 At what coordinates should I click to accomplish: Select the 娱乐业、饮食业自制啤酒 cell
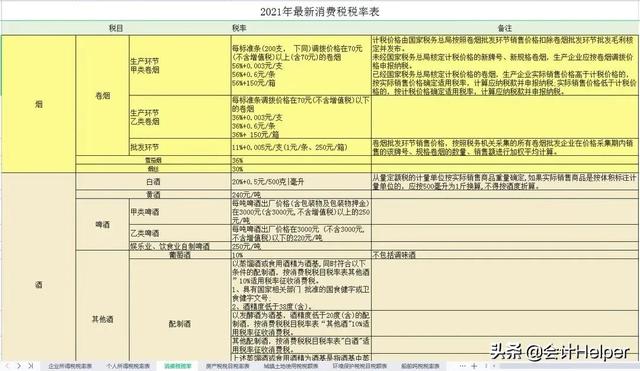(x=180, y=246)
